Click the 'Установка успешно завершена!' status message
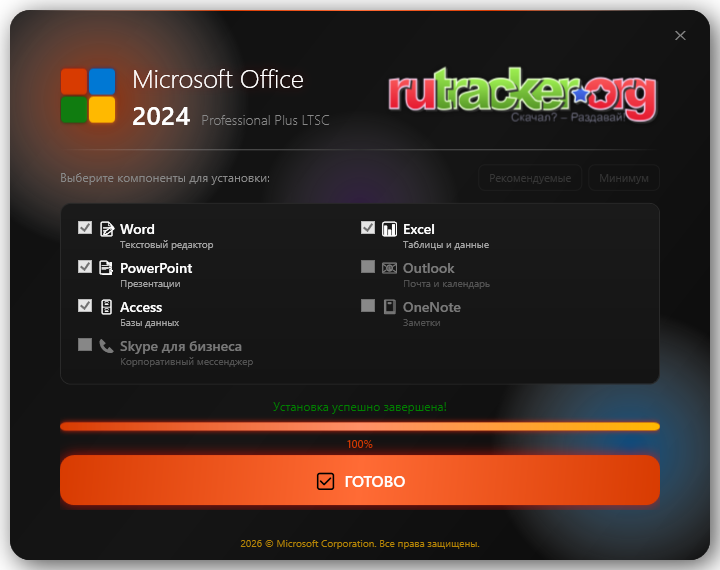Viewport: 720px width, 570px height. click(x=360, y=407)
